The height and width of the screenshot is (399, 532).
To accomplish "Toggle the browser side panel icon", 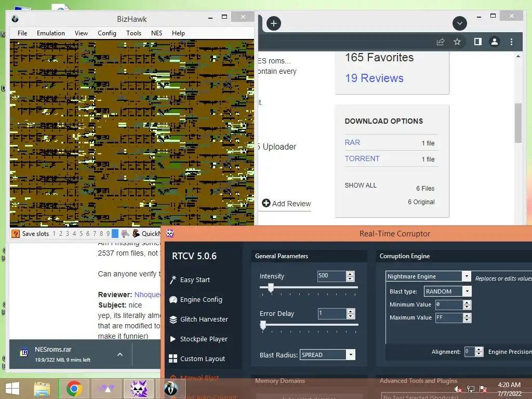I will 478,42.
